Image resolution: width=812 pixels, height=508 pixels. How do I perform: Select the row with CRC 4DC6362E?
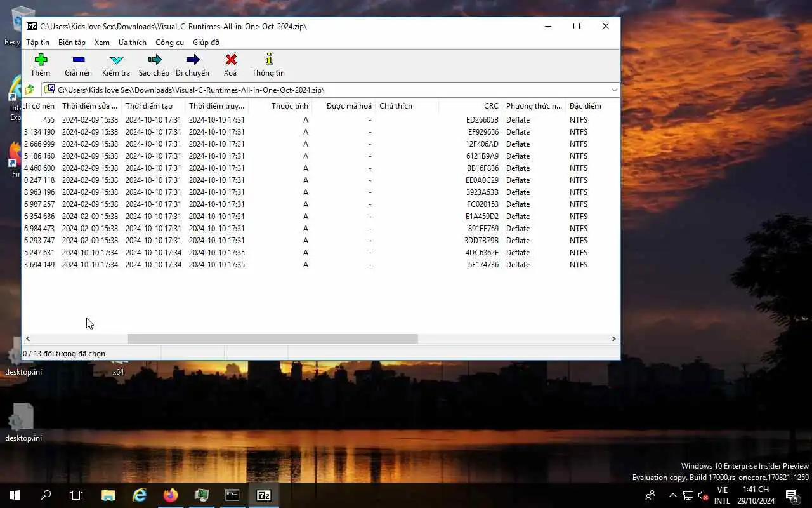[x=320, y=253]
